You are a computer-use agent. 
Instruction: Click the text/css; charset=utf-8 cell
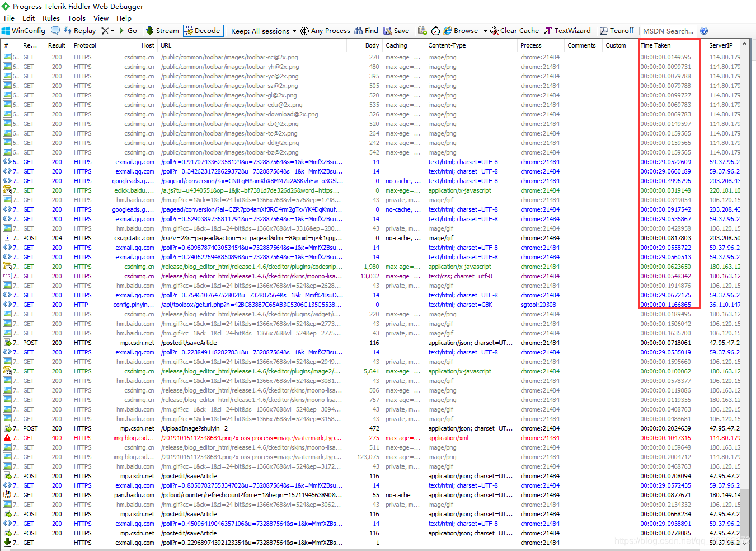click(x=461, y=276)
